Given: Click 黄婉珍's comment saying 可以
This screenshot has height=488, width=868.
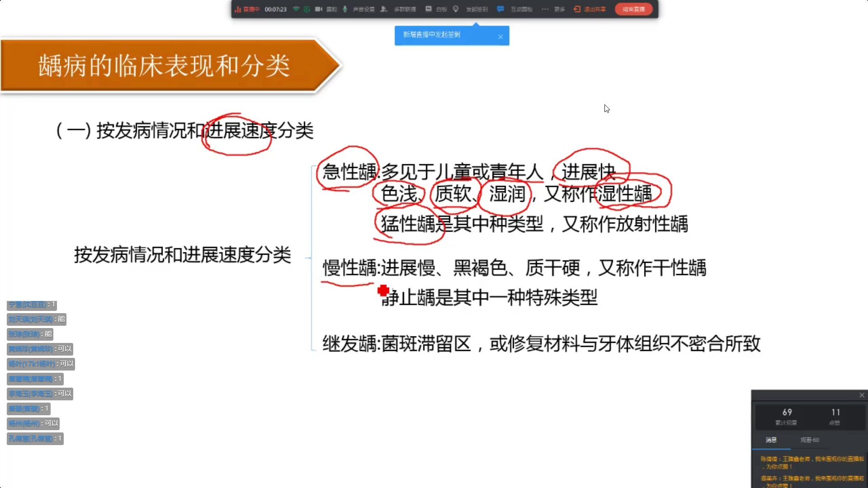Looking at the screenshot, I should pyautogui.click(x=40, y=349).
